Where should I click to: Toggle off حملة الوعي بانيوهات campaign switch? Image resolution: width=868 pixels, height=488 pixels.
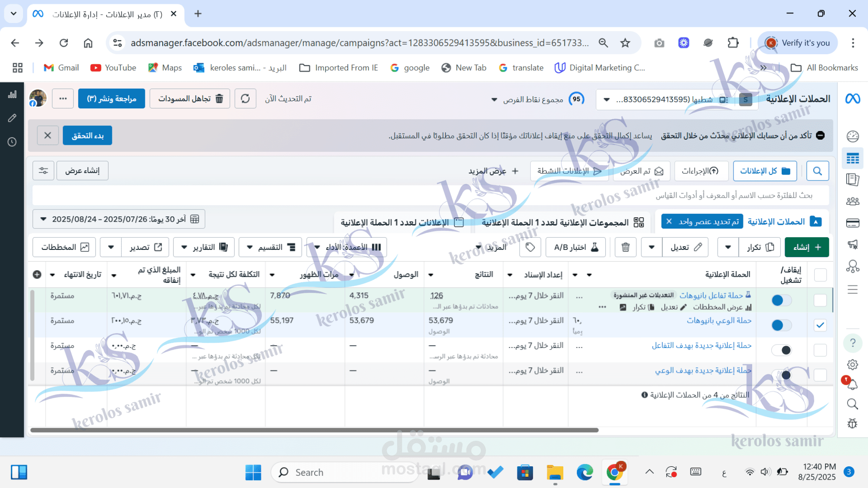781,325
